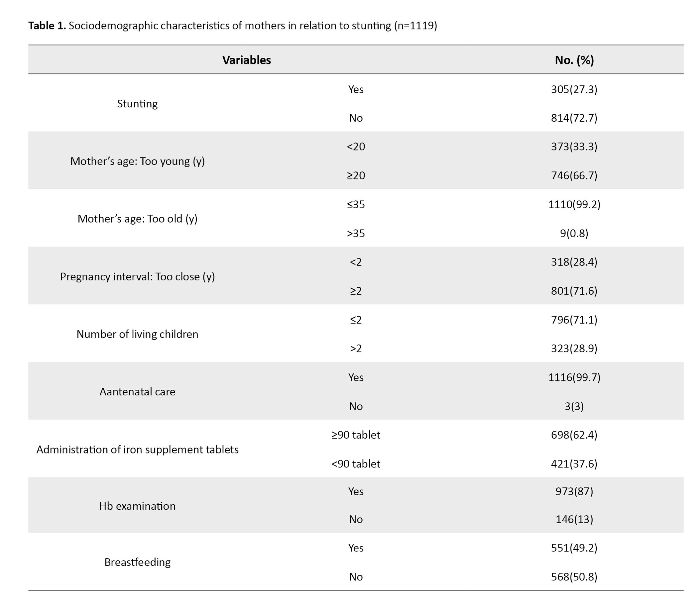Select the Stunting row label
Viewport: 700px width, 598px height.
(x=137, y=104)
